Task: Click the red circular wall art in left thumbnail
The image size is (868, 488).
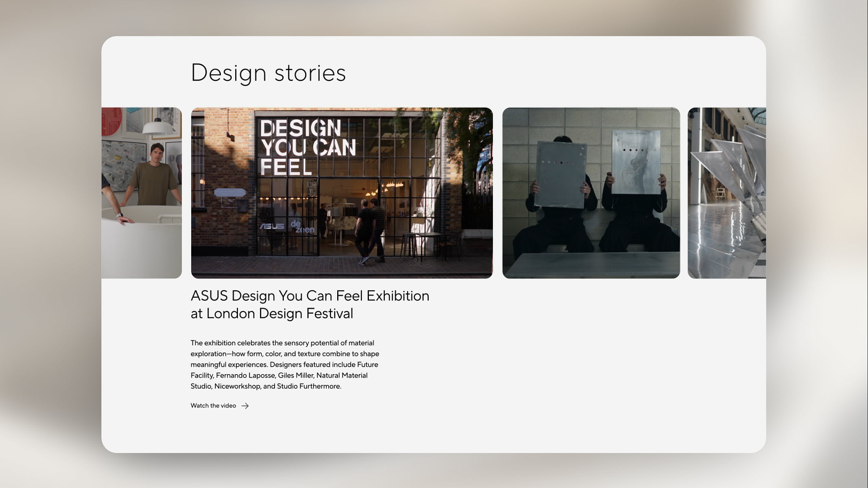Action: [x=111, y=121]
